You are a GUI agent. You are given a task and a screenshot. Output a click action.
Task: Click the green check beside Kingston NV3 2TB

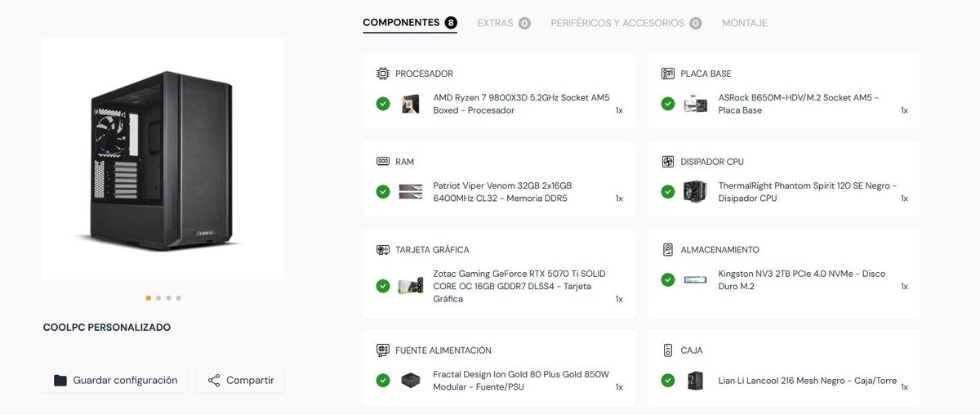coord(668,280)
